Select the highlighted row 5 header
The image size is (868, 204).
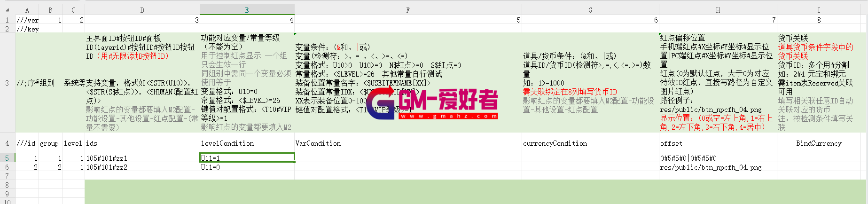pos(7,158)
